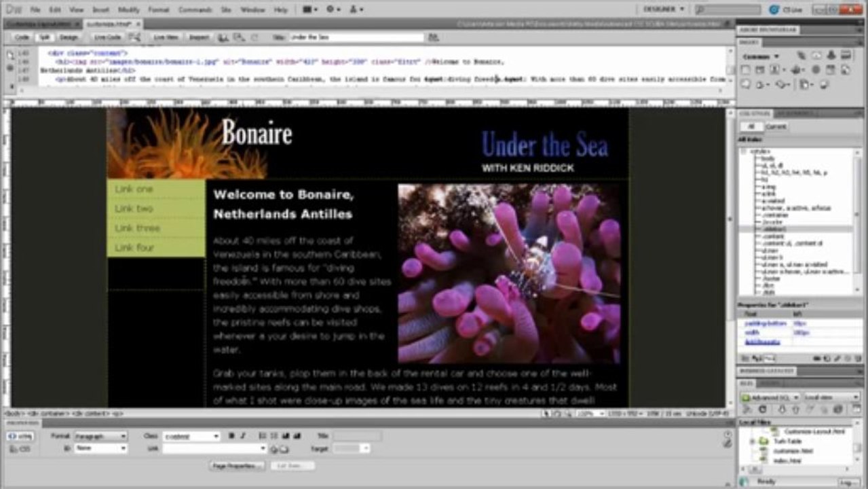Click the Ordered List icon in Properties
Viewport: 868px width, 489px height.
pos(274,436)
